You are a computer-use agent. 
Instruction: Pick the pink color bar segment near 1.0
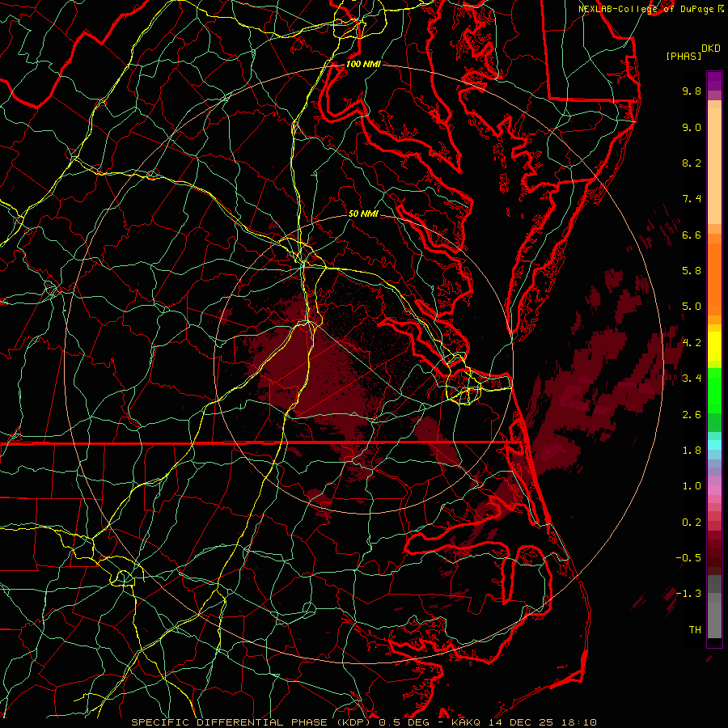click(x=714, y=490)
